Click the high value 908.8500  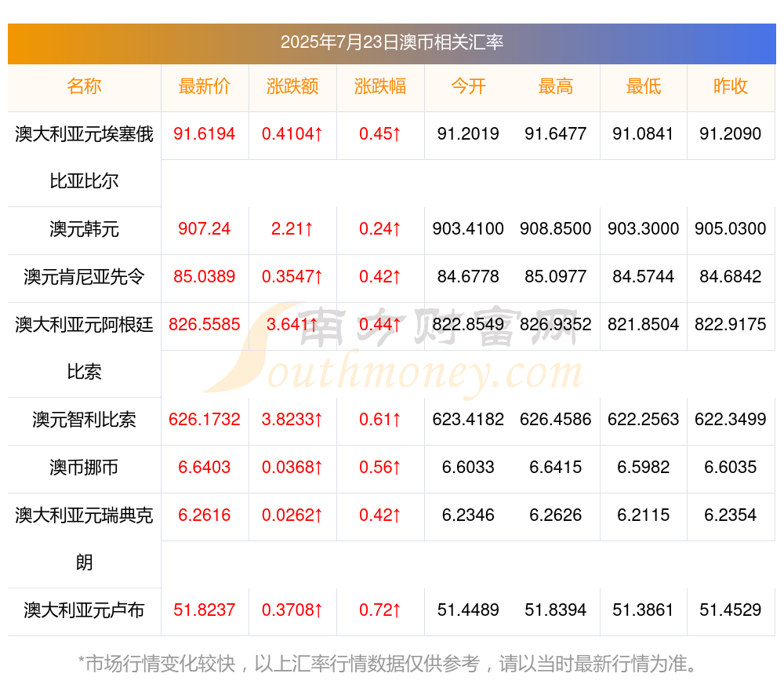tap(556, 229)
